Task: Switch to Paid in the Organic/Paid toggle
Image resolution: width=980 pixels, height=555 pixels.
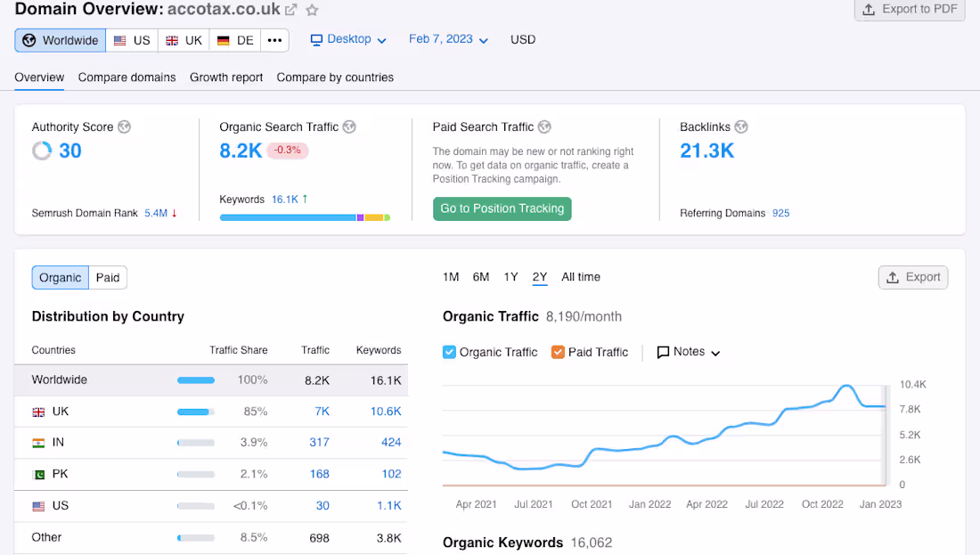Action: pos(107,277)
